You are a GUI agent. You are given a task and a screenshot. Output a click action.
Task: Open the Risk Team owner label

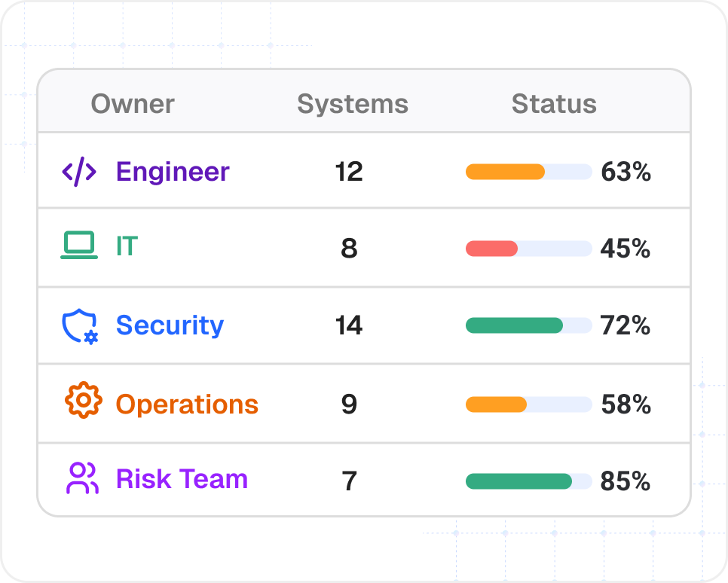(x=182, y=479)
